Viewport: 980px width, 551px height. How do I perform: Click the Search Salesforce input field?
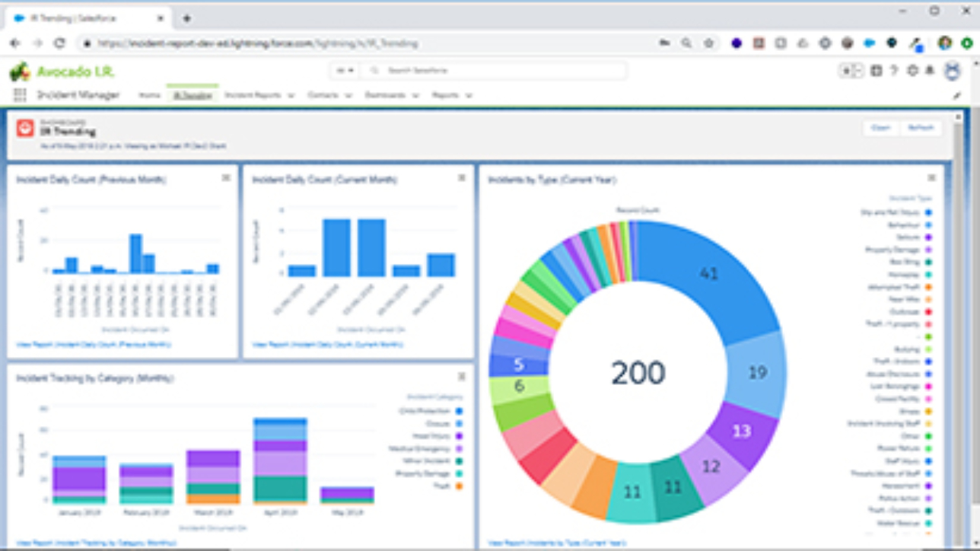coord(495,71)
